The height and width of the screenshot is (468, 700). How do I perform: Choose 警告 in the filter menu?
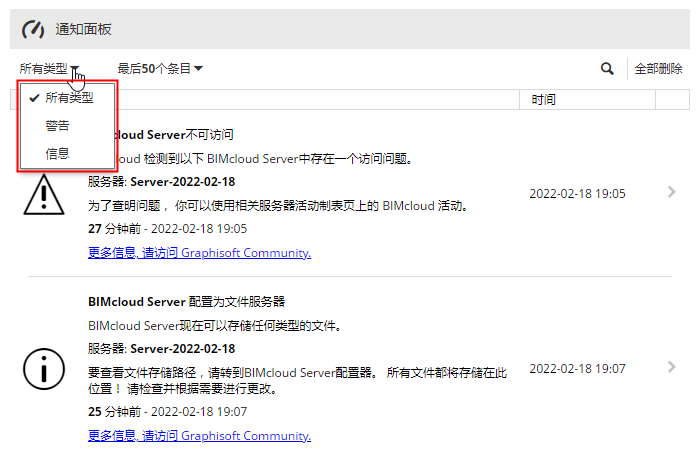click(x=67, y=126)
